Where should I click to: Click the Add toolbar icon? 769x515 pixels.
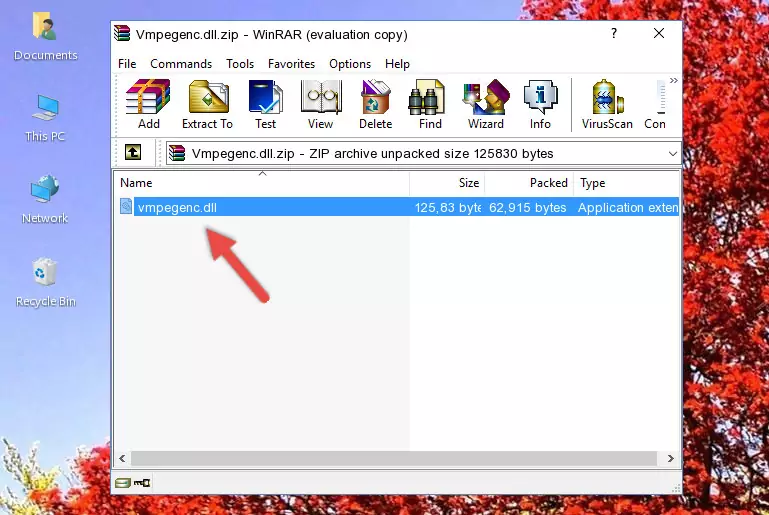click(148, 104)
